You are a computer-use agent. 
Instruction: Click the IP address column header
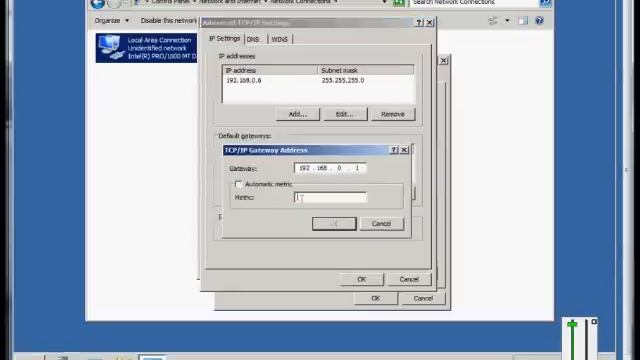[x=270, y=70]
